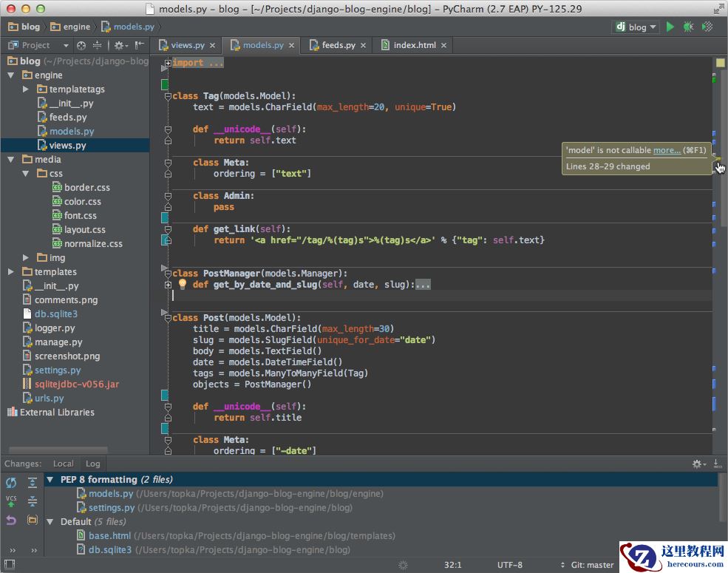Open the Log tab in Changes panel
This screenshot has width=728, height=573.
point(92,464)
